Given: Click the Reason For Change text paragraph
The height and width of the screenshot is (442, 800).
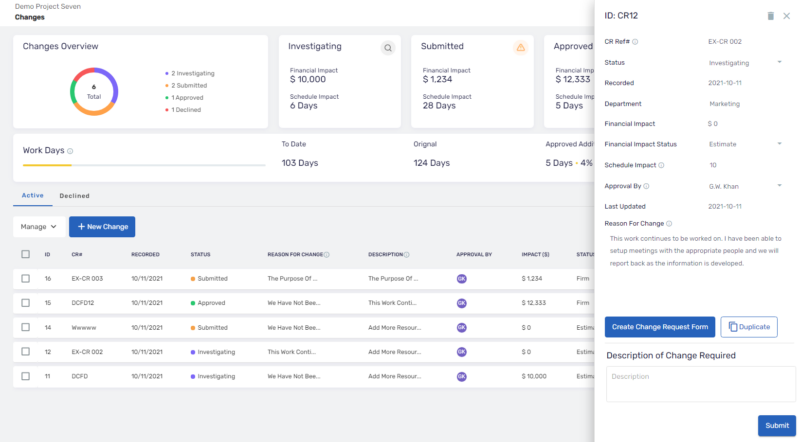Looking at the screenshot, I should tap(695, 251).
